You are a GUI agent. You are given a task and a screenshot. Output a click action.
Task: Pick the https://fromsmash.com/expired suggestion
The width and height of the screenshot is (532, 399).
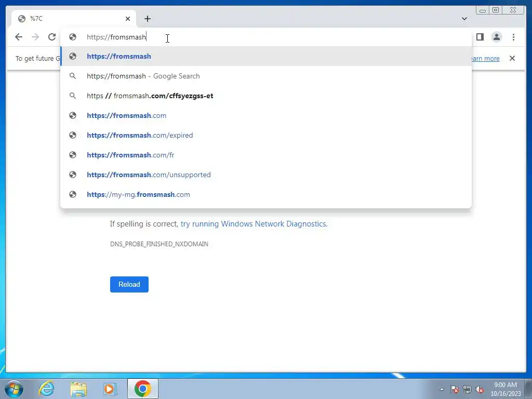(x=266, y=135)
